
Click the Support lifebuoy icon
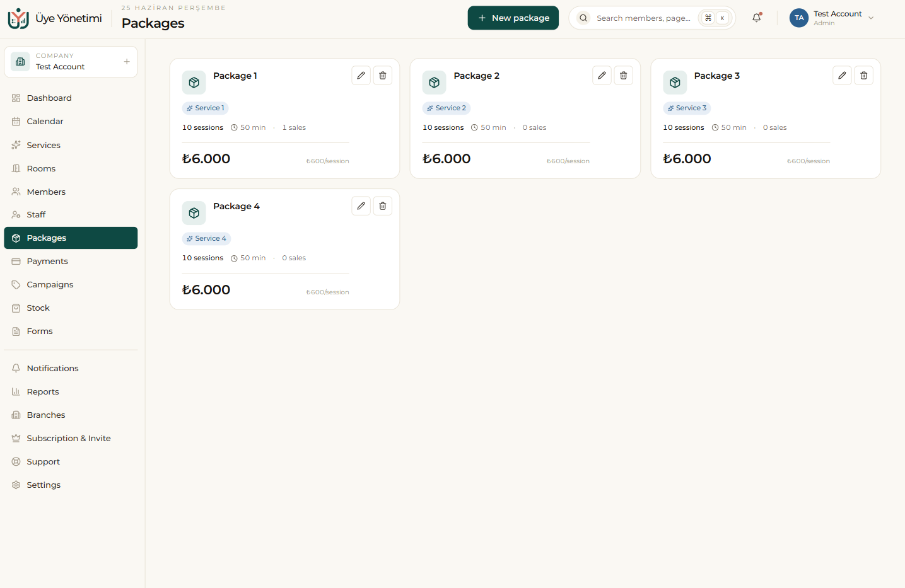click(16, 462)
